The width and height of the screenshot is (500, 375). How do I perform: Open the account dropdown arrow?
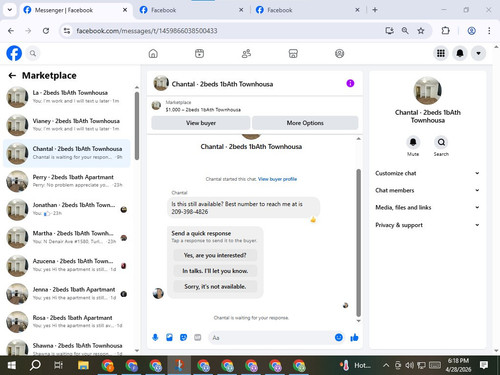(x=478, y=53)
